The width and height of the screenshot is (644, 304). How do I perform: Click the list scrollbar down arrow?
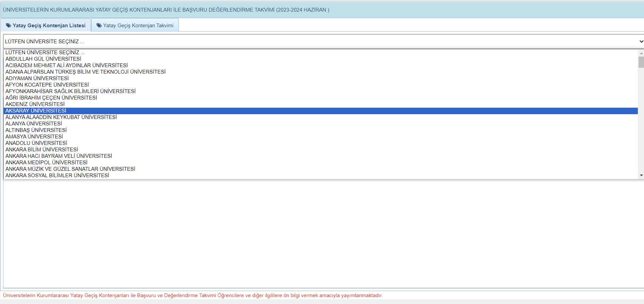point(641,175)
